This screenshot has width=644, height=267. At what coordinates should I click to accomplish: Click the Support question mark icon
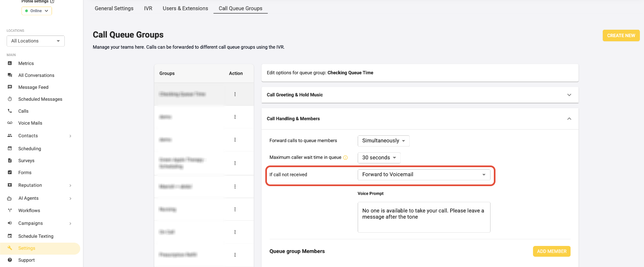click(10, 260)
